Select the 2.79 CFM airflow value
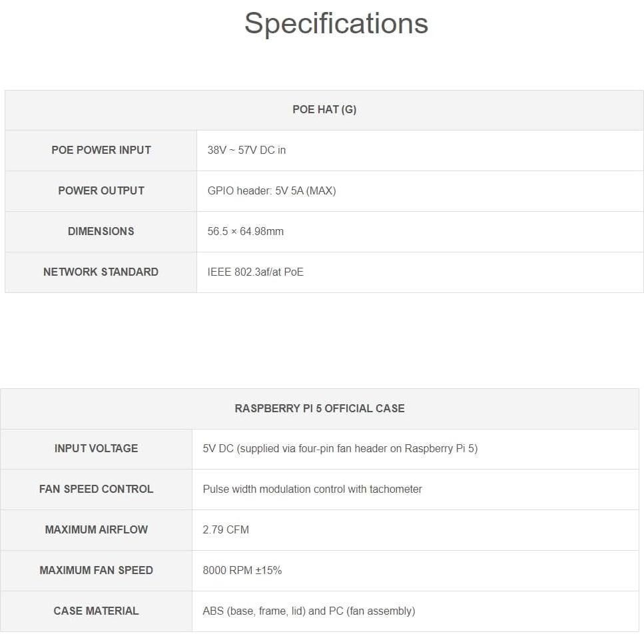644x644 pixels. [x=226, y=530]
